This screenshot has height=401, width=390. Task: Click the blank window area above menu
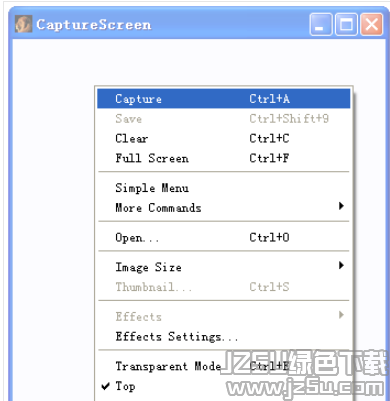tap(199, 62)
